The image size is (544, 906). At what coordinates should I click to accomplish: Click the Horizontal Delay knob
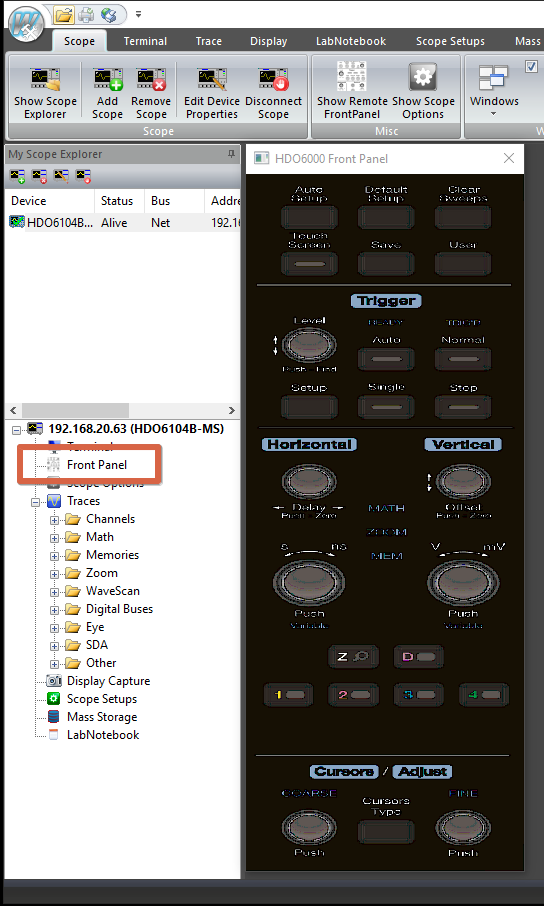pos(309,481)
